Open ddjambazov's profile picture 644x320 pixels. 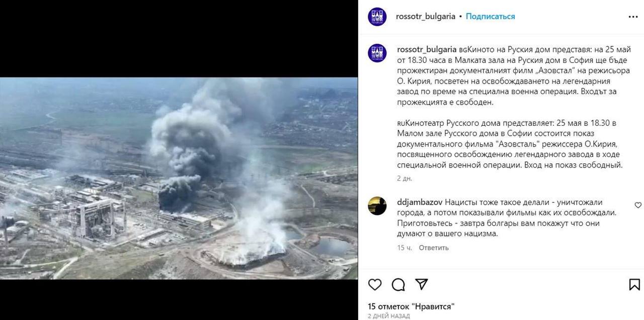tap(377, 206)
